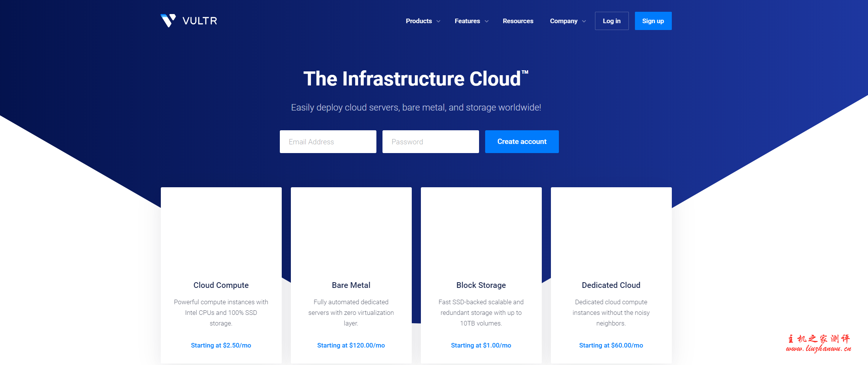The width and height of the screenshot is (868, 365).
Task: Select the Dedicated Cloud product card
Action: [611, 285]
